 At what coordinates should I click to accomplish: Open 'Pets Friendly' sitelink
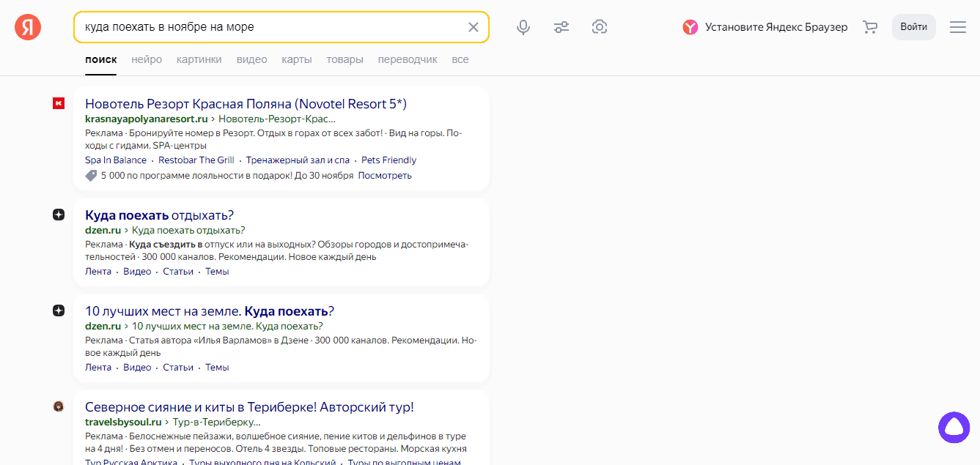click(x=388, y=160)
